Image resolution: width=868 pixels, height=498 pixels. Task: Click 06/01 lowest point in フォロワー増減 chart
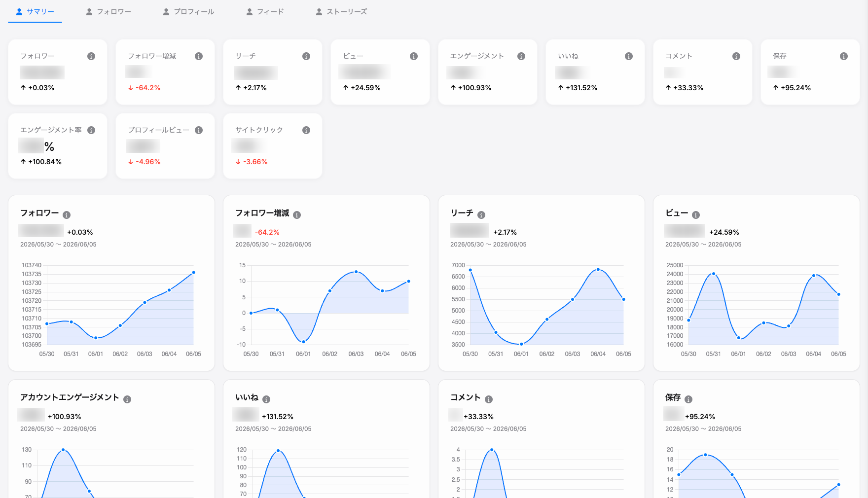pos(303,342)
